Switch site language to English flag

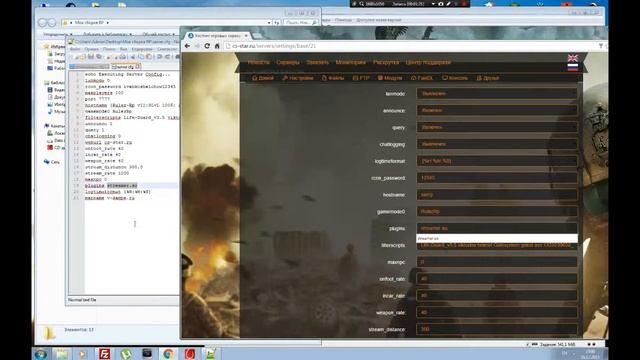(573, 58)
